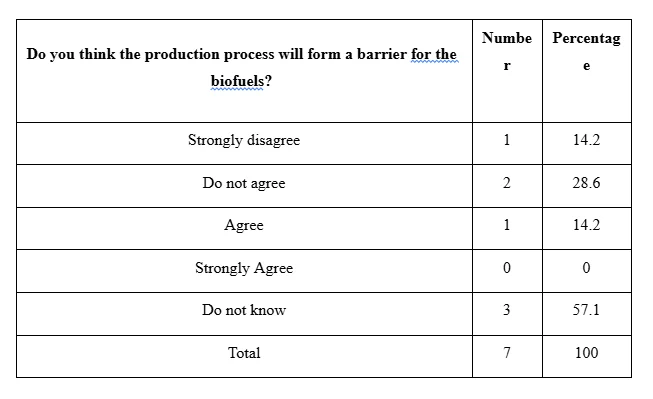Click the number 7 in Total row
The image size is (653, 399).
coord(507,353)
